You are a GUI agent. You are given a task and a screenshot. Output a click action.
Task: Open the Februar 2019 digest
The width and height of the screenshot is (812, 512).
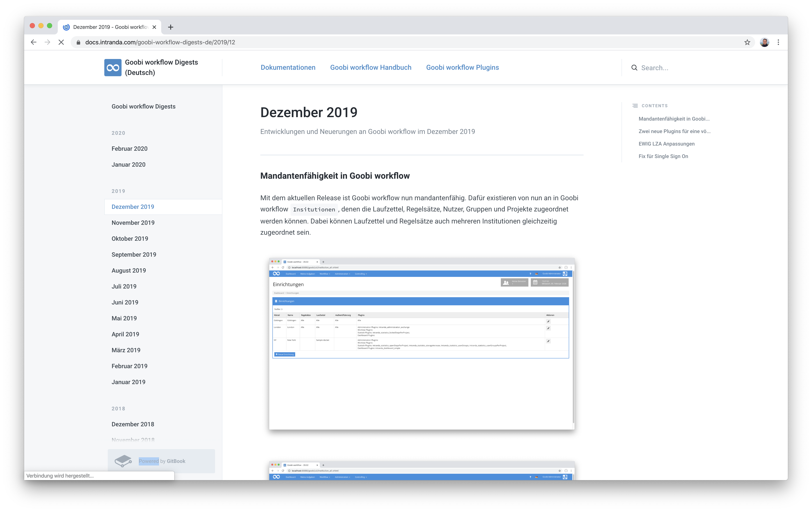[130, 366]
